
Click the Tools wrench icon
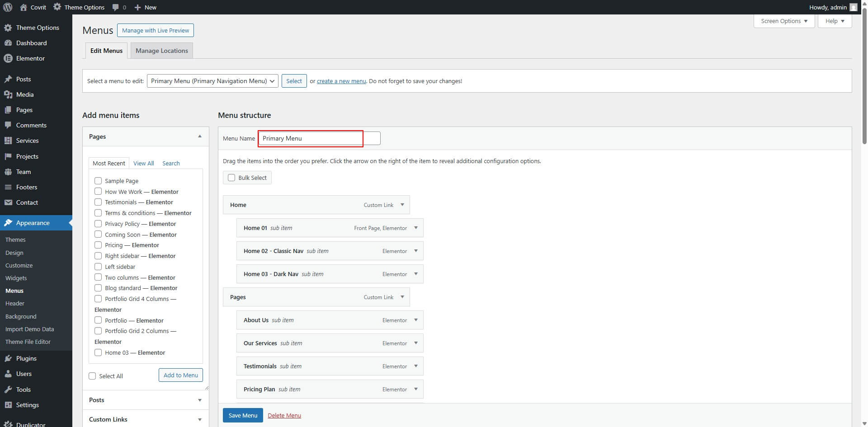pyautogui.click(x=8, y=389)
